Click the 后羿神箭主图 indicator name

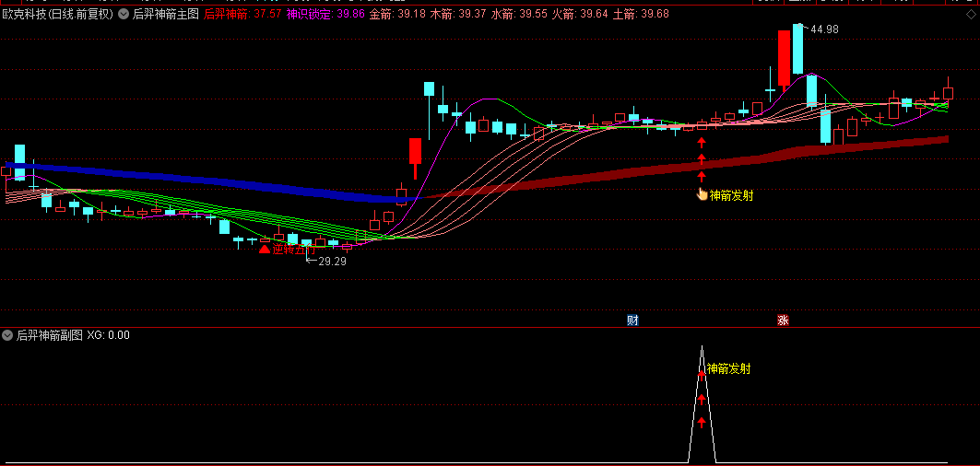[166, 14]
